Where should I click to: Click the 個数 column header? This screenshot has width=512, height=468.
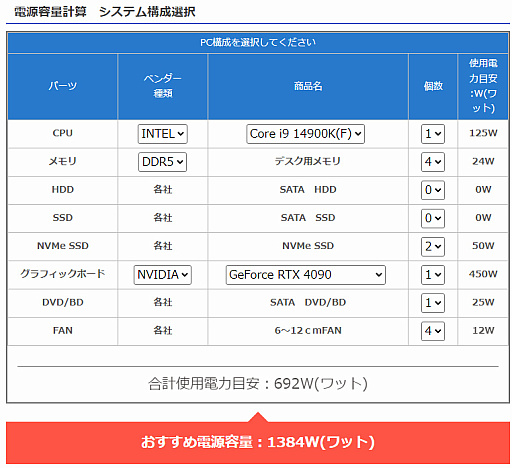(x=433, y=86)
